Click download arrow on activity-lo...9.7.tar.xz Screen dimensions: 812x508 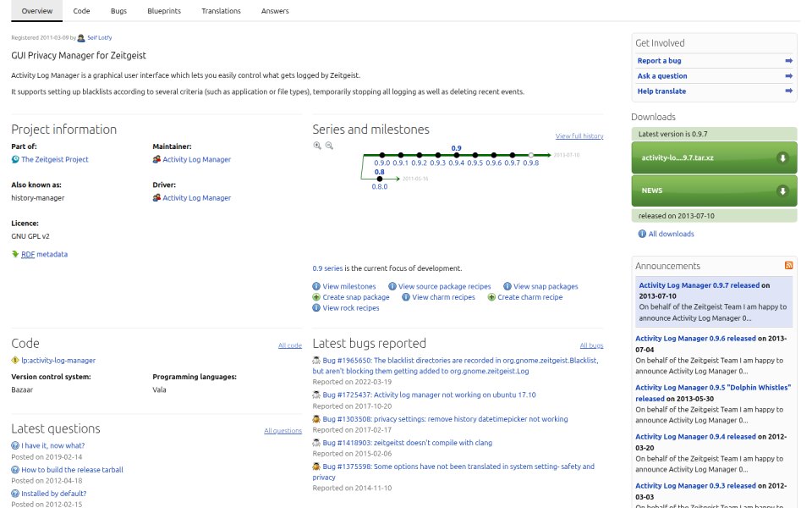(x=782, y=158)
